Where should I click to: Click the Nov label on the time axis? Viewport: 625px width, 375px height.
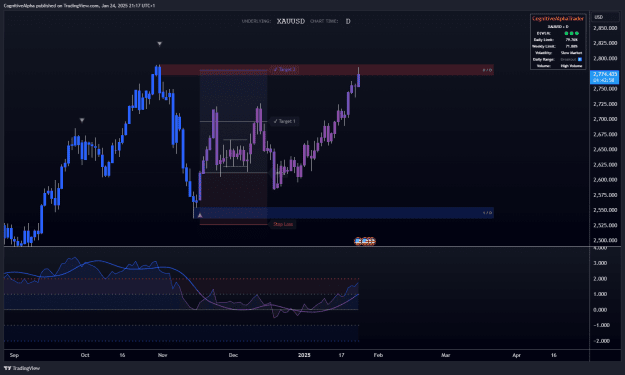click(162, 355)
